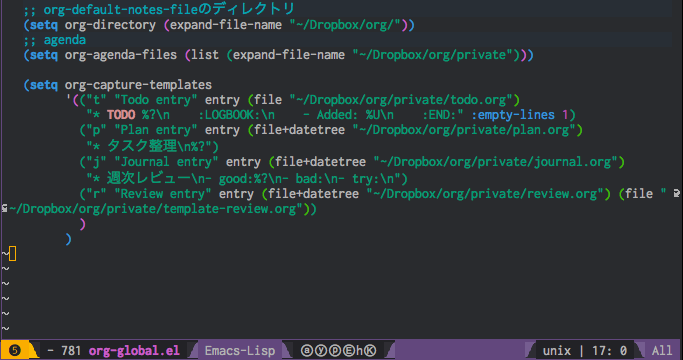Click the All buffer position indicator
683x360 pixels.
coord(662,350)
